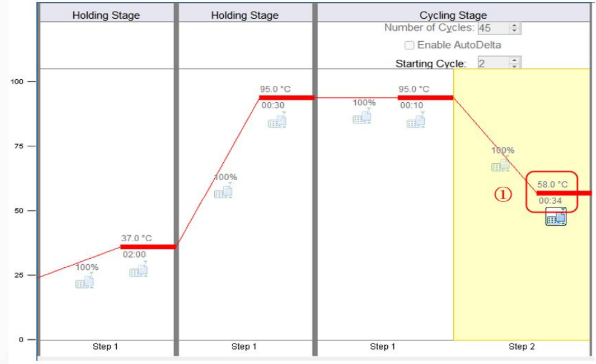596x364 pixels.
Task: Click ramp data collection icon in Cycling Step 1
Action: click(362, 116)
